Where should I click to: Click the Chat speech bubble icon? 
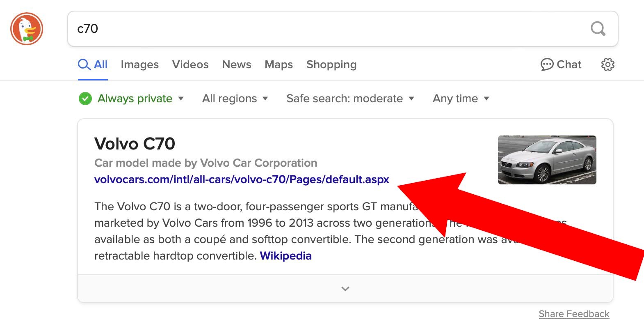tap(547, 64)
